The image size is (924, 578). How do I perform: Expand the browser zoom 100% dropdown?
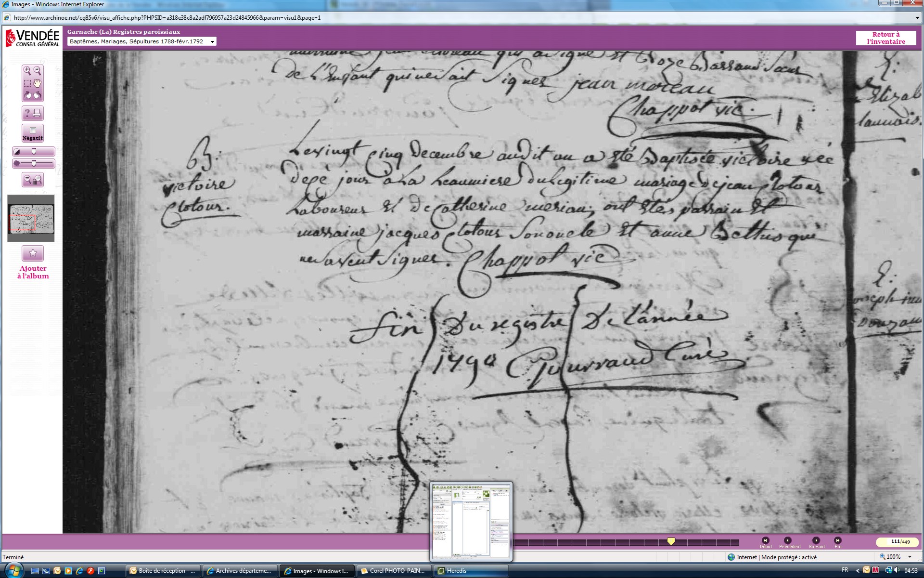910,557
